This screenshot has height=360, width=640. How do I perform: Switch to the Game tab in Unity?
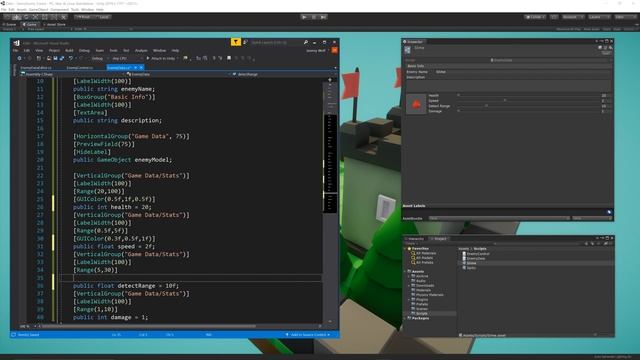(30, 24)
